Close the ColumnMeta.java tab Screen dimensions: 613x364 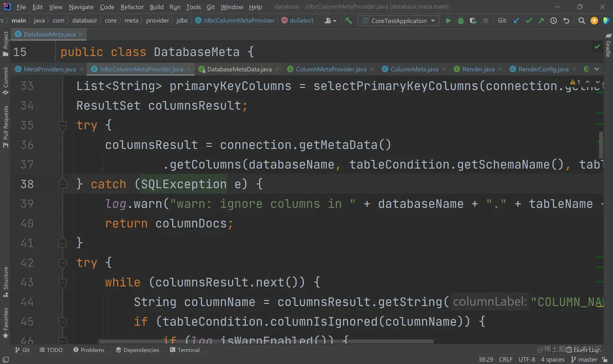[444, 69]
